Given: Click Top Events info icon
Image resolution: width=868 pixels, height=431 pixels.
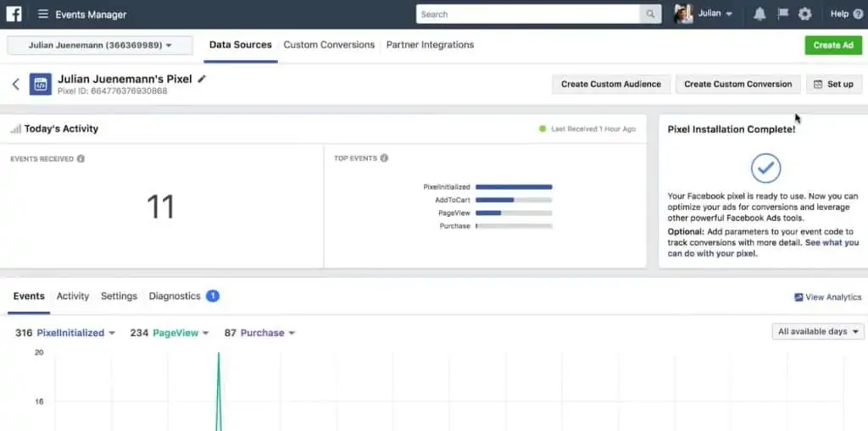Looking at the screenshot, I should click(x=384, y=158).
